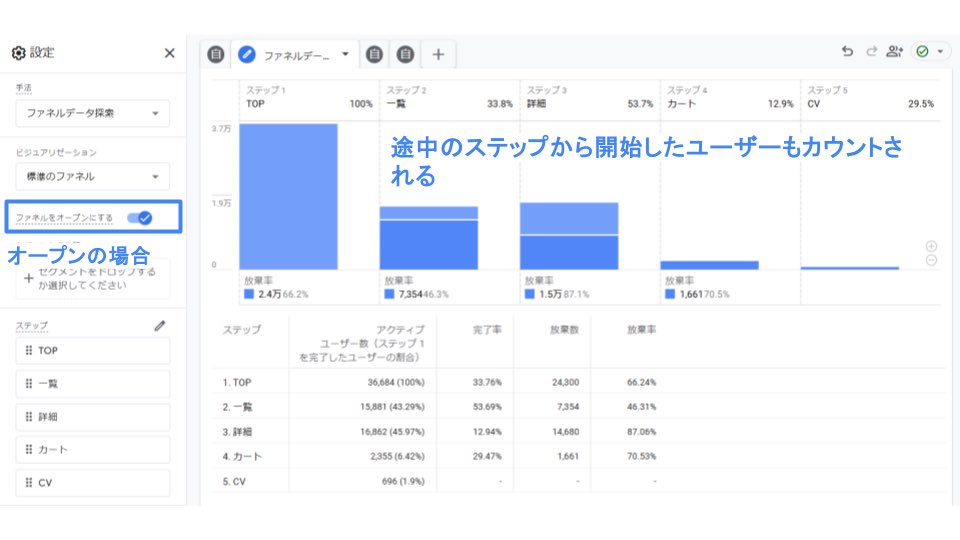The height and width of the screenshot is (540, 960).
Task: Grab the TOP step drag handle
Action: [x=28, y=350]
